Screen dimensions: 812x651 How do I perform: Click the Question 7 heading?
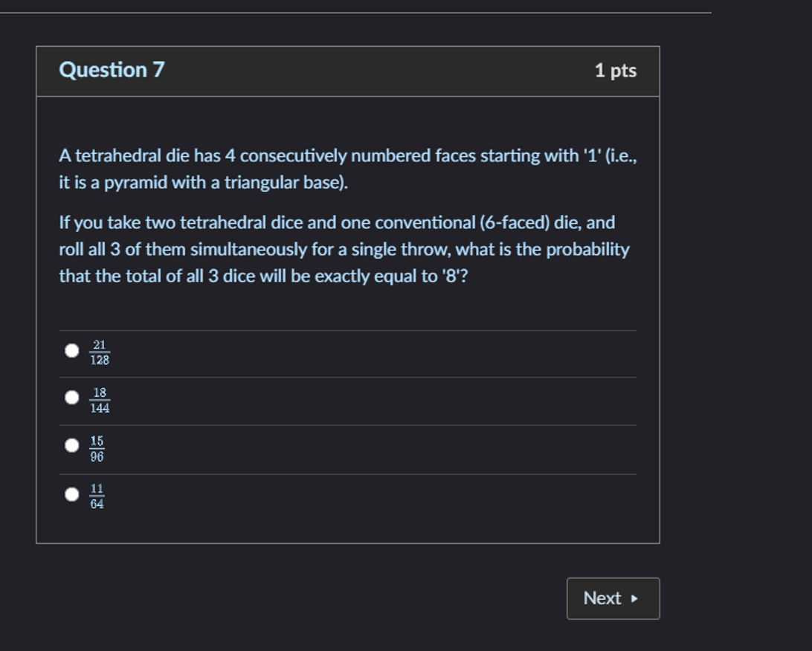(111, 70)
